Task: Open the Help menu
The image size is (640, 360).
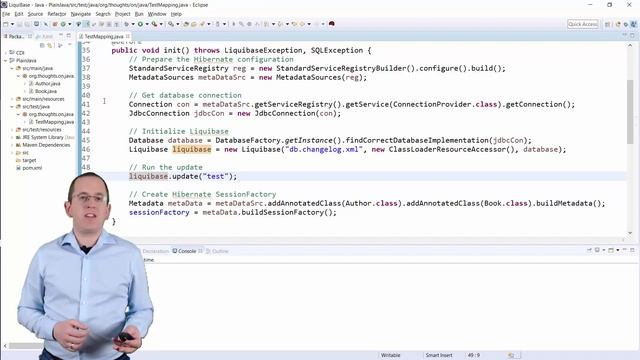Action: coord(176,14)
